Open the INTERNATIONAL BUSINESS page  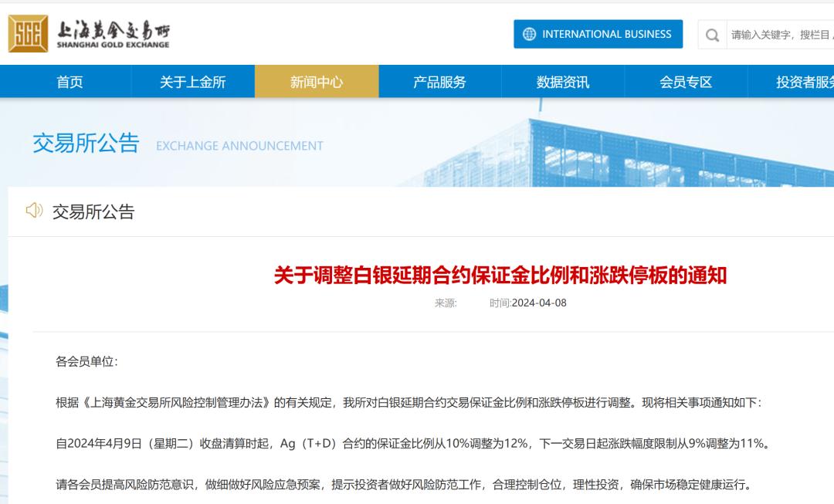click(x=598, y=34)
